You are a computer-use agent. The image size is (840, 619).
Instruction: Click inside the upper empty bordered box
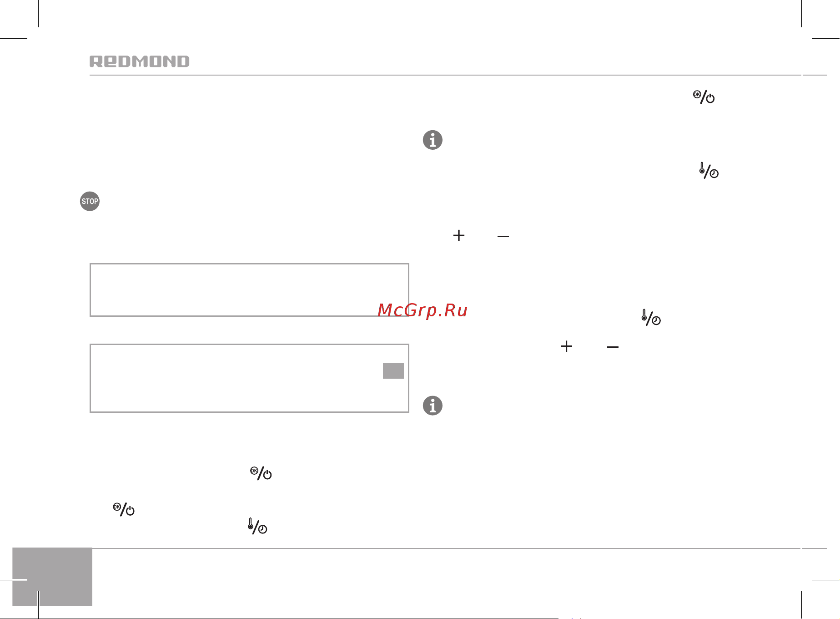[x=249, y=289]
